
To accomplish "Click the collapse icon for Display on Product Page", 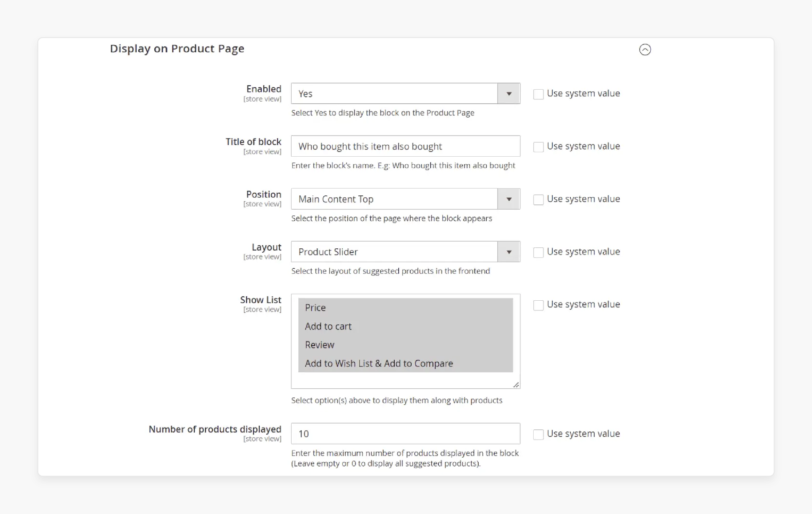I will (x=644, y=49).
